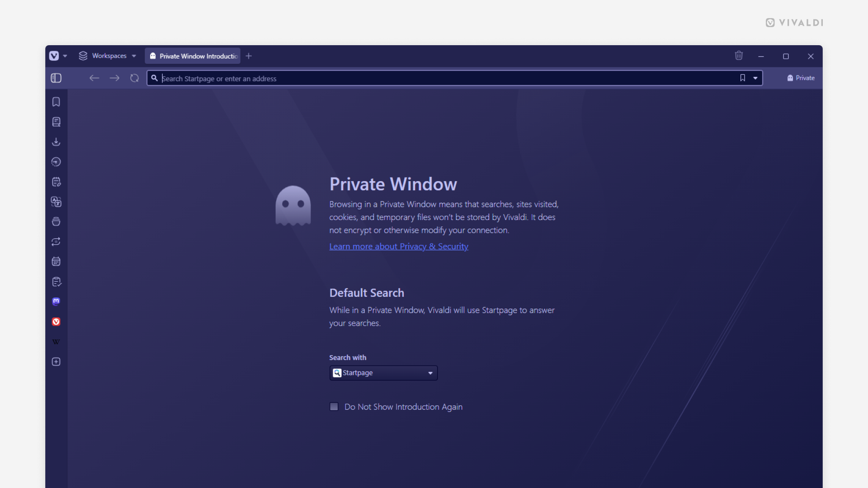This screenshot has height=488, width=868.
Task: Open the downloads panel icon
Action: pos(57,142)
